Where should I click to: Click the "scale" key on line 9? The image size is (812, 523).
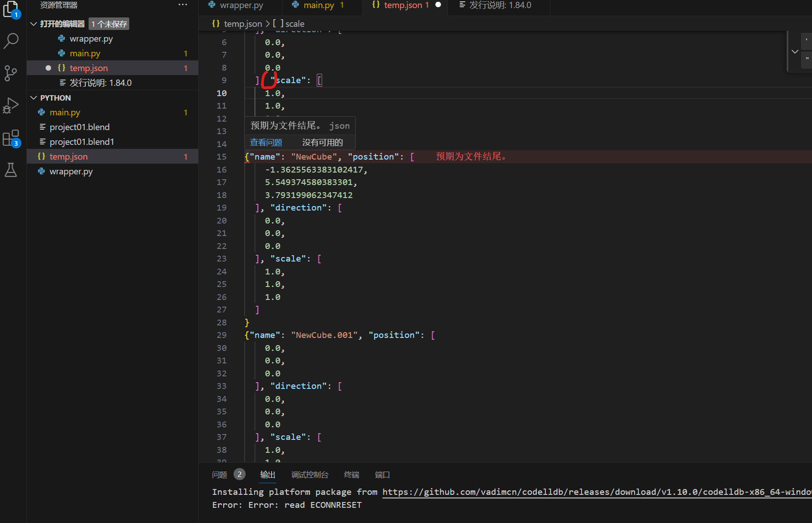point(288,80)
